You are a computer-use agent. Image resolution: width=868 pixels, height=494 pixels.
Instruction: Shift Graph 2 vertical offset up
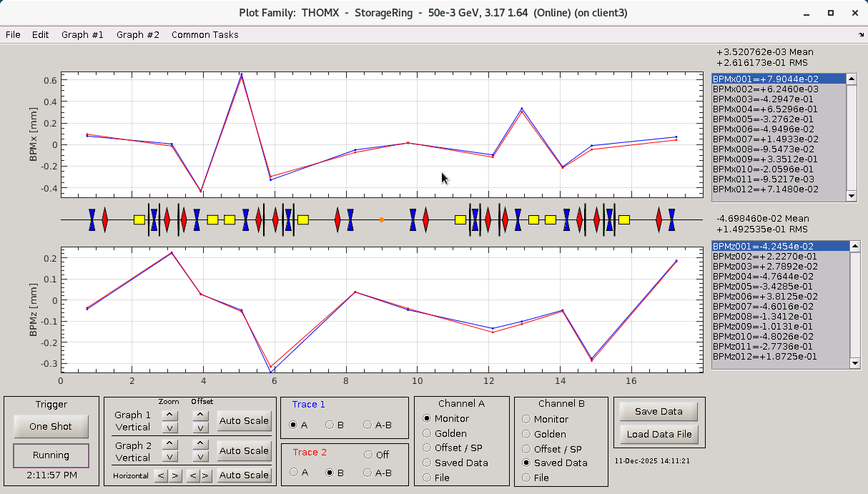coord(201,444)
